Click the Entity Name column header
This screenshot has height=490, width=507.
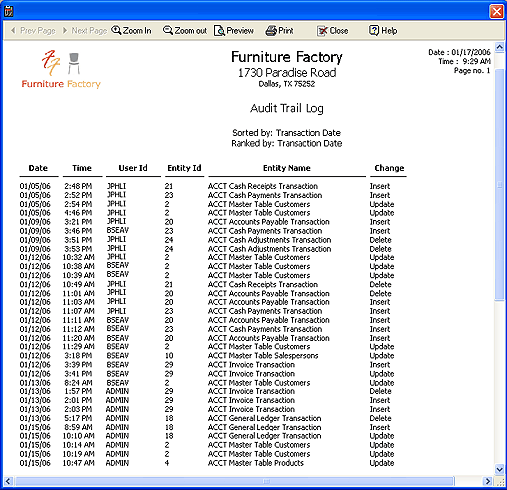click(287, 168)
